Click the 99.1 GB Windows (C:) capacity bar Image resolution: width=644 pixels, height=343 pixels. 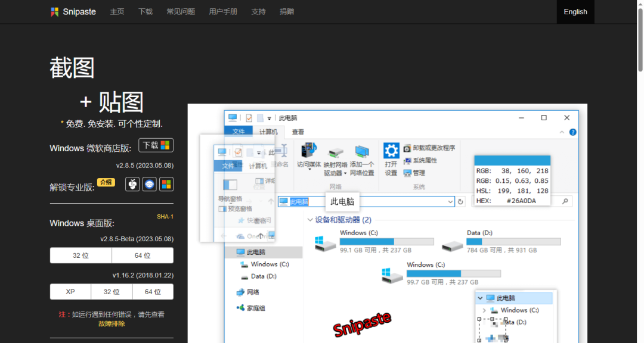tap(386, 242)
